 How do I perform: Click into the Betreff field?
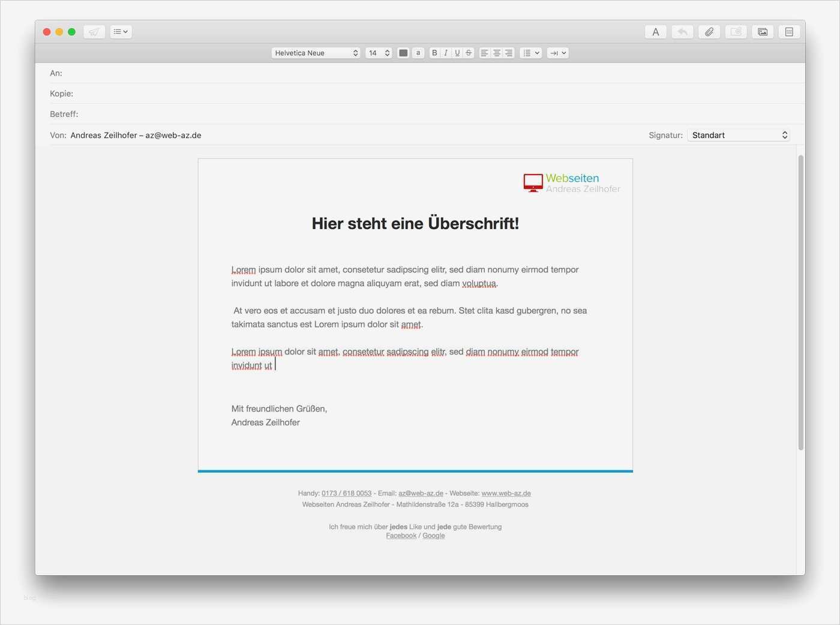coord(240,113)
